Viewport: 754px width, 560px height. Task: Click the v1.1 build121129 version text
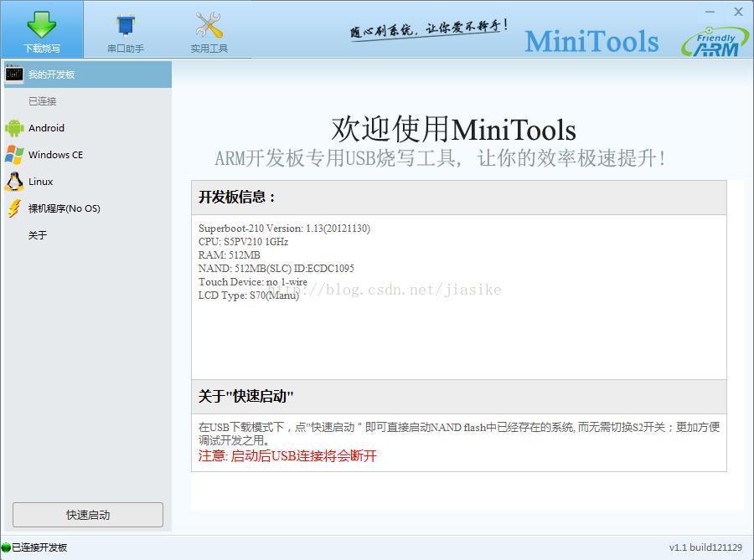tap(705, 547)
